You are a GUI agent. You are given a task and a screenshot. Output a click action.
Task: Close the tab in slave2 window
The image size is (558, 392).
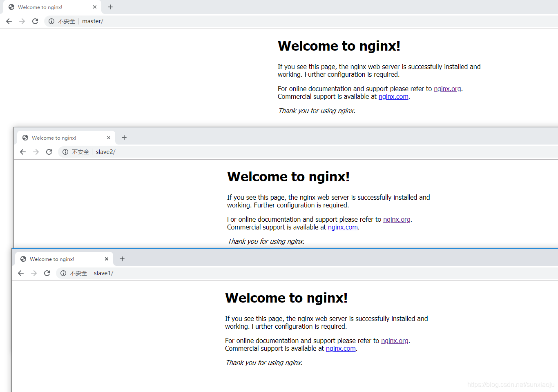[x=109, y=138]
